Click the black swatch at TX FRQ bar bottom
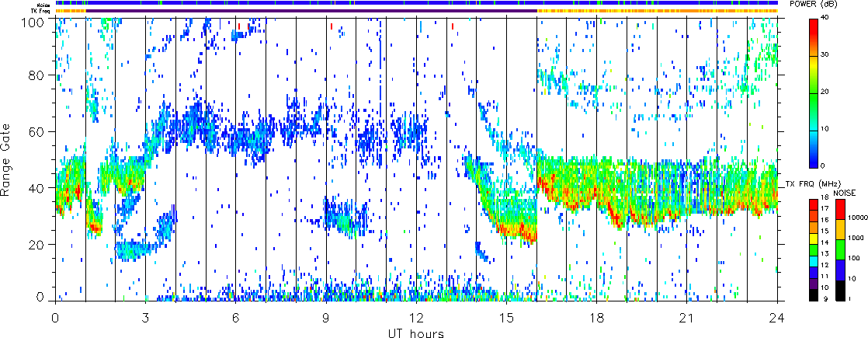 813,295
